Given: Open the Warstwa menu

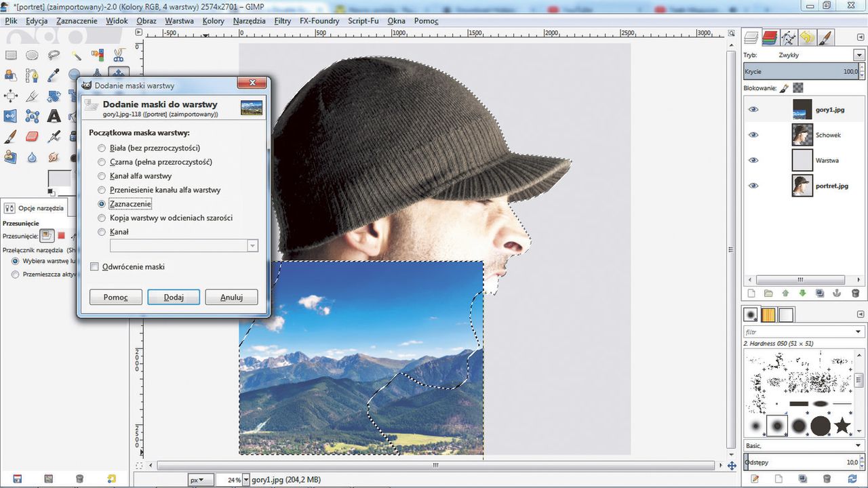Looking at the screenshot, I should coord(179,21).
